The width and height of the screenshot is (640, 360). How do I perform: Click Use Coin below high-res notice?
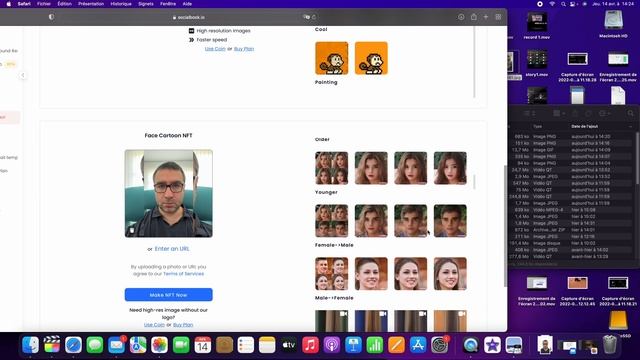click(x=154, y=324)
